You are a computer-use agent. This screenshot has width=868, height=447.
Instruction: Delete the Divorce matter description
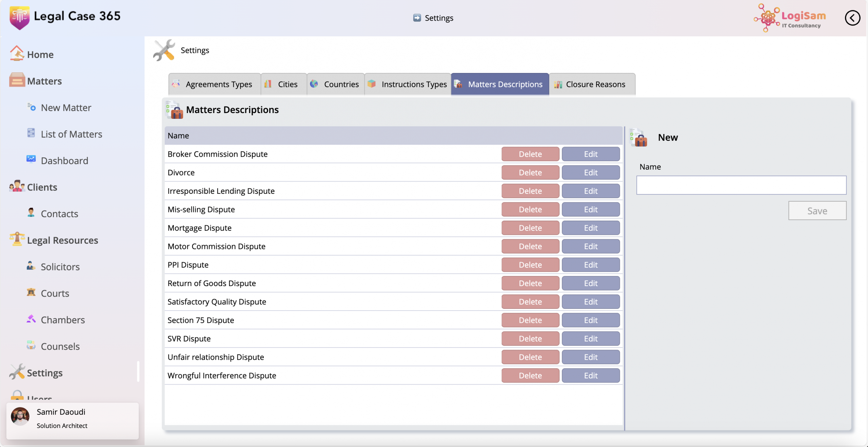[530, 172]
